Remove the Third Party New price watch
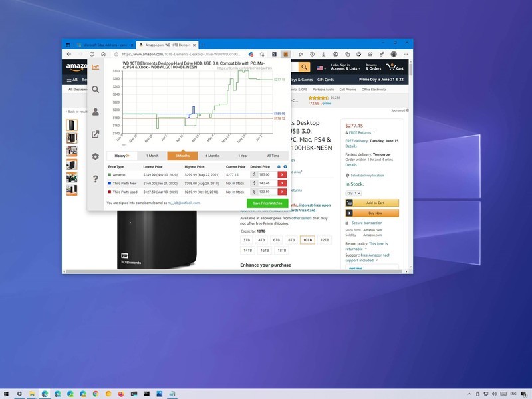 point(282,183)
